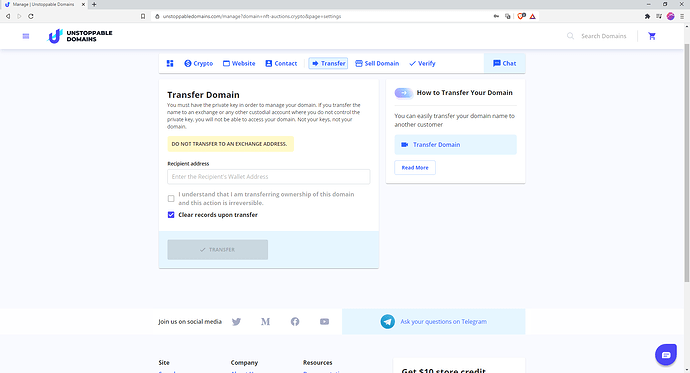Open the Verify tab
690x373 pixels.
click(422, 63)
